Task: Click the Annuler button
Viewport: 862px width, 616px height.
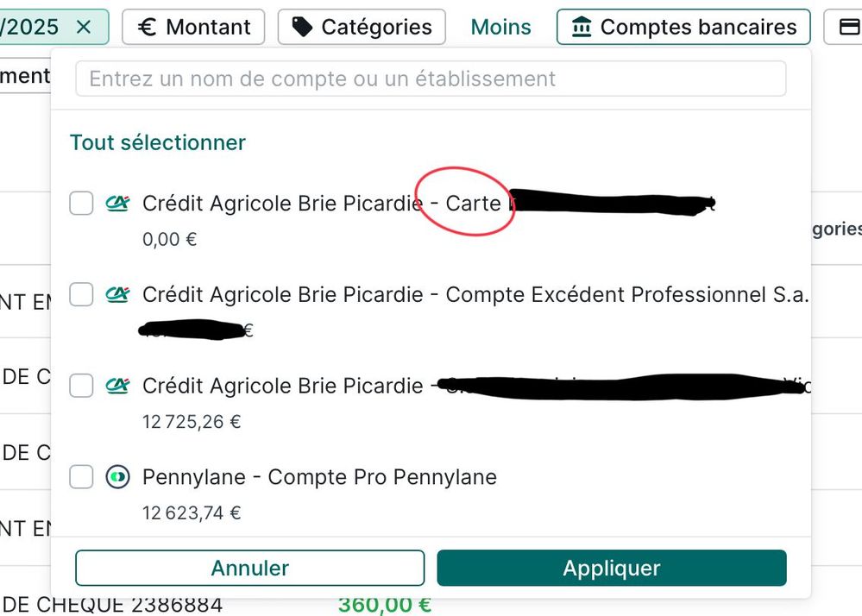Action: click(x=250, y=569)
